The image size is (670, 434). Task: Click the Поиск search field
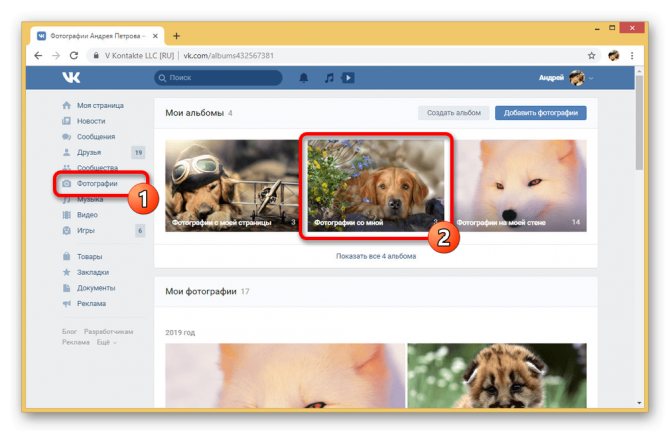click(x=218, y=78)
